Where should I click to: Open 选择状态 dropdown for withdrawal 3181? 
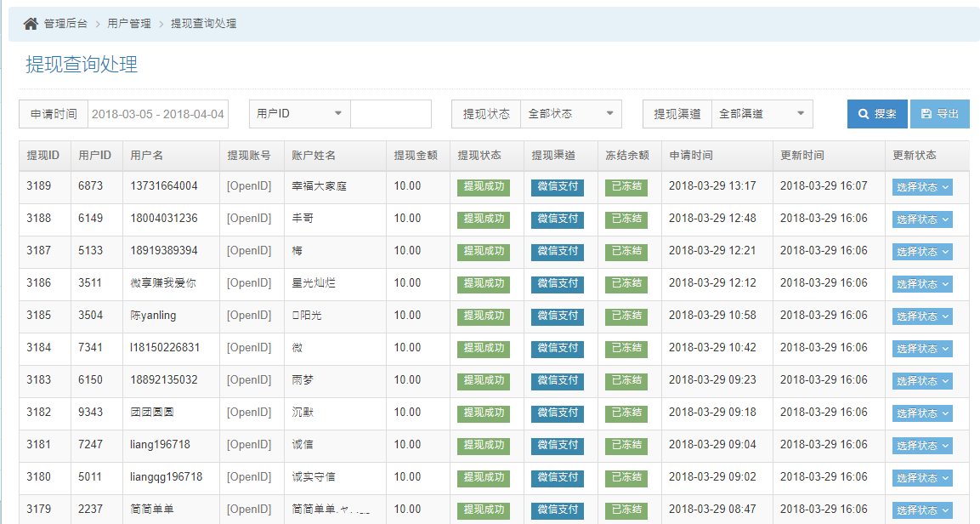pyautogui.click(x=922, y=446)
